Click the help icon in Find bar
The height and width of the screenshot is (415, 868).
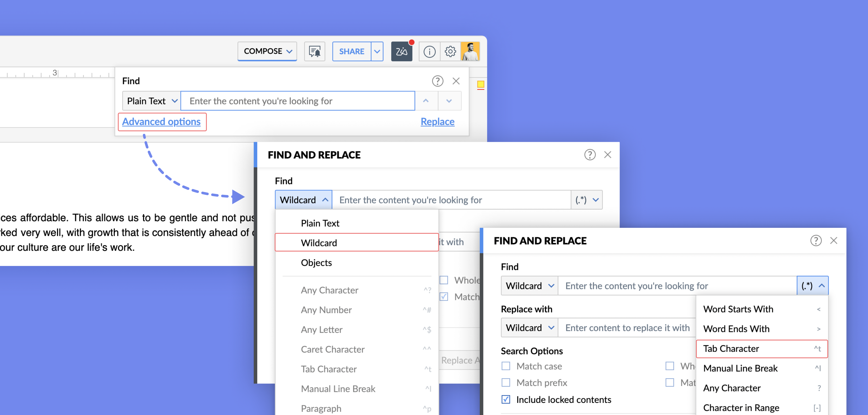(x=437, y=81)
